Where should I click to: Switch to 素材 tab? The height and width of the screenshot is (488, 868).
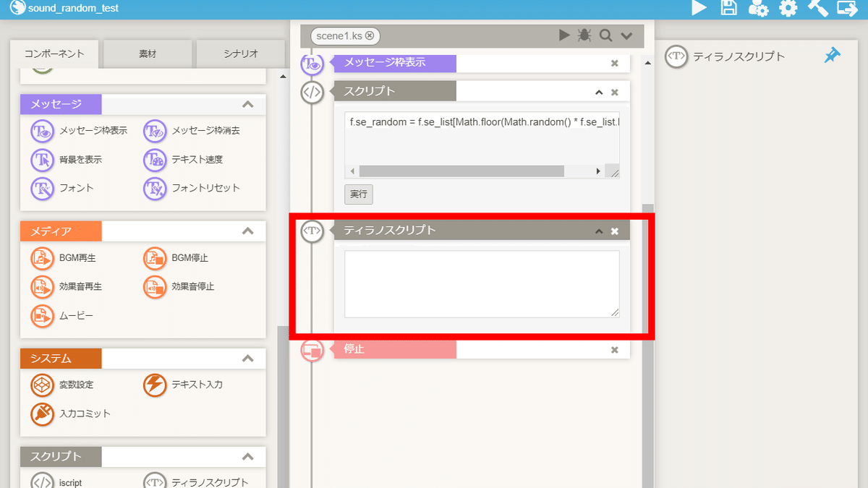coord(148,54)
